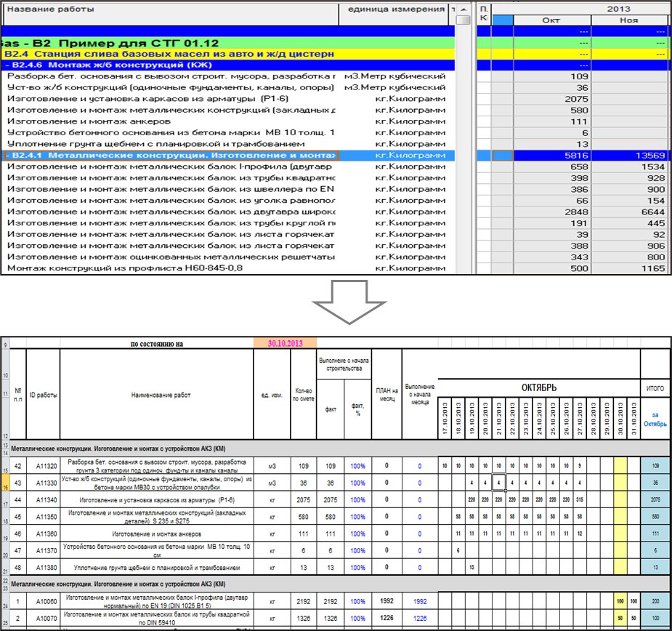This screenshot has height=631, width=672.
Task: Click the 1534 value in the Ноя column
Action: (653, 166)
